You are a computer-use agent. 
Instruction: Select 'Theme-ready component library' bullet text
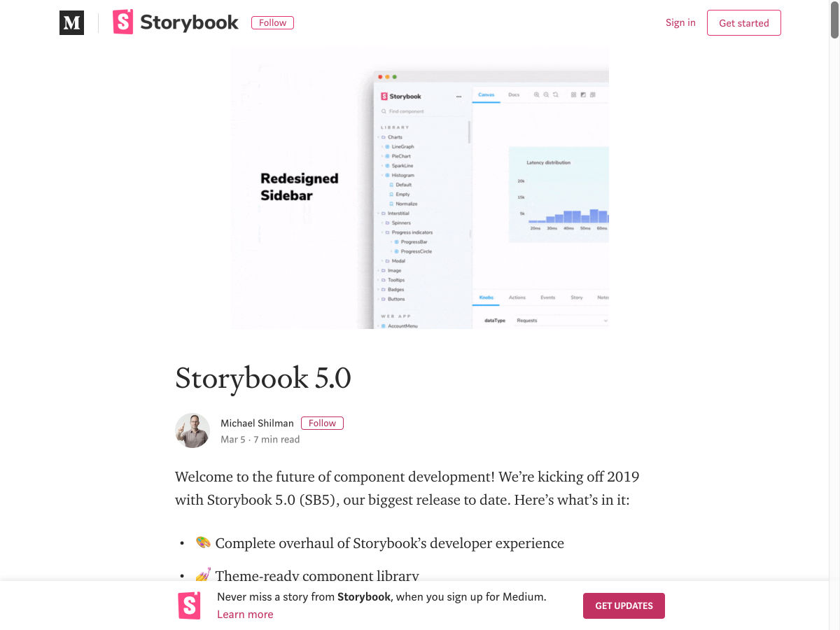click(317, 575)
